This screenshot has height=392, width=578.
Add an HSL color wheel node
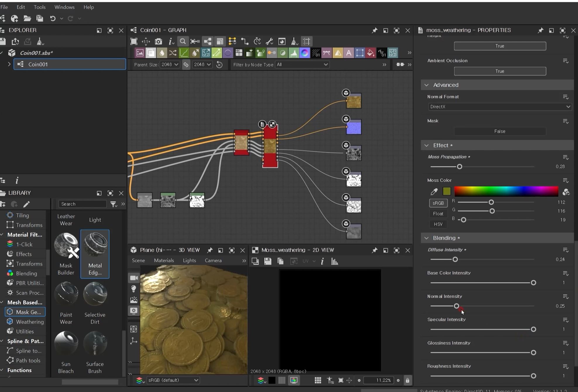coord(305,53)
